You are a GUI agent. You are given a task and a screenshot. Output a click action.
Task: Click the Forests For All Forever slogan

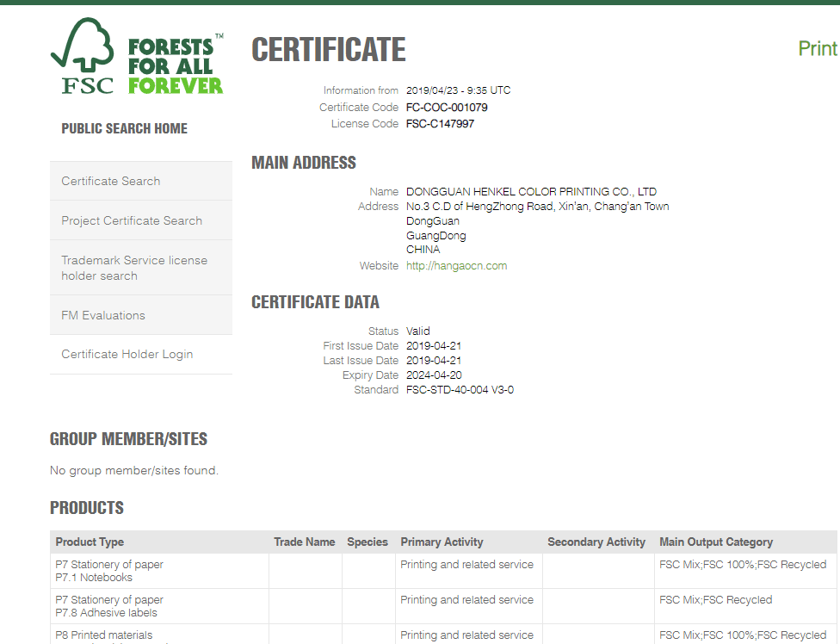point(175,66)
